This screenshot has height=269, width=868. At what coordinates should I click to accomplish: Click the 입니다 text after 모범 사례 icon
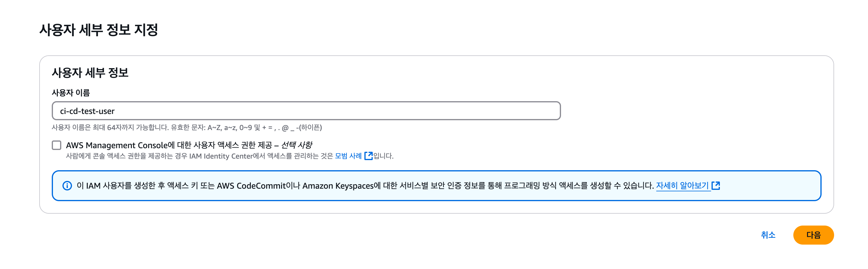383,156
